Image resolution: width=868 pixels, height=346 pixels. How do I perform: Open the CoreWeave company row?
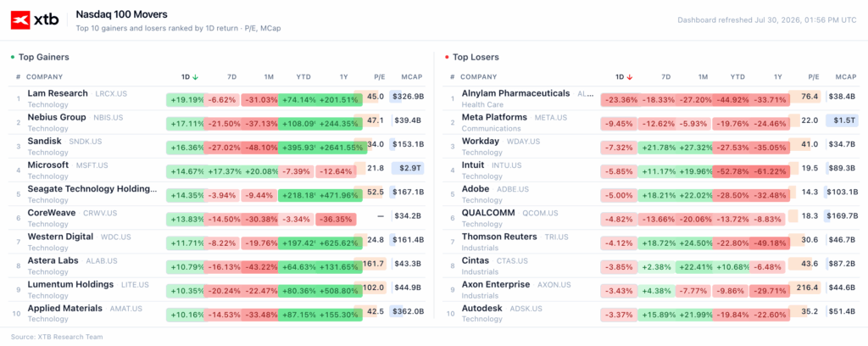[217, 218]
